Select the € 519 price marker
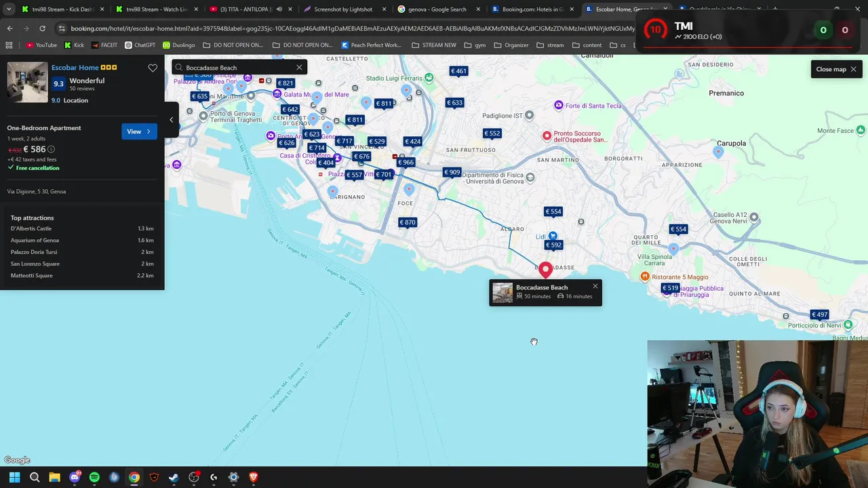Screen dimensions: 868x488 (670, 288)
